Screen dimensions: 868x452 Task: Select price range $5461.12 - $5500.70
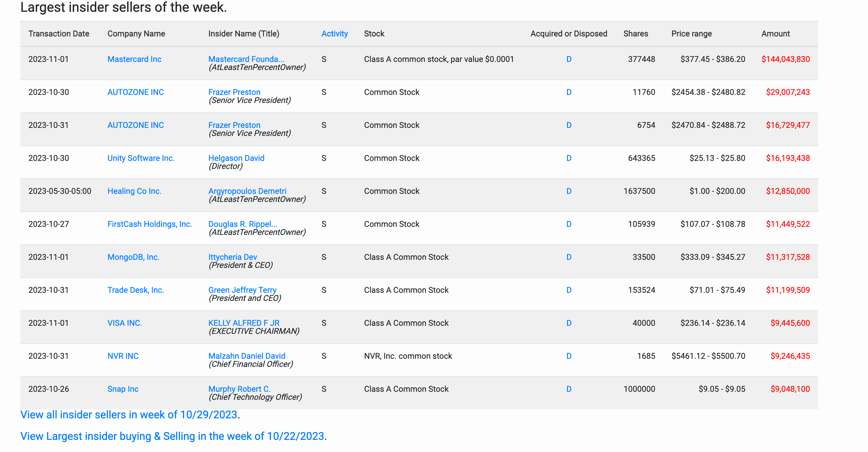[x=708, y=356]
